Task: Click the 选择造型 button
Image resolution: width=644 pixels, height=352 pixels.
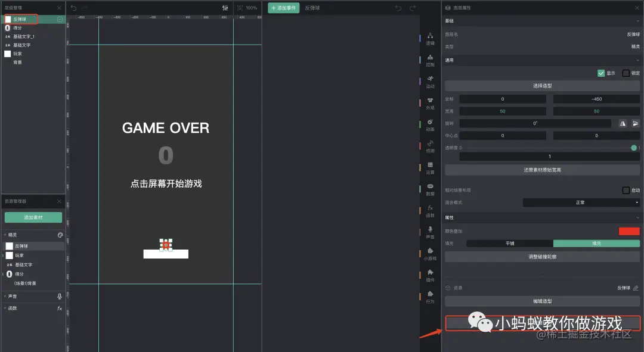Action: [542, 86]
